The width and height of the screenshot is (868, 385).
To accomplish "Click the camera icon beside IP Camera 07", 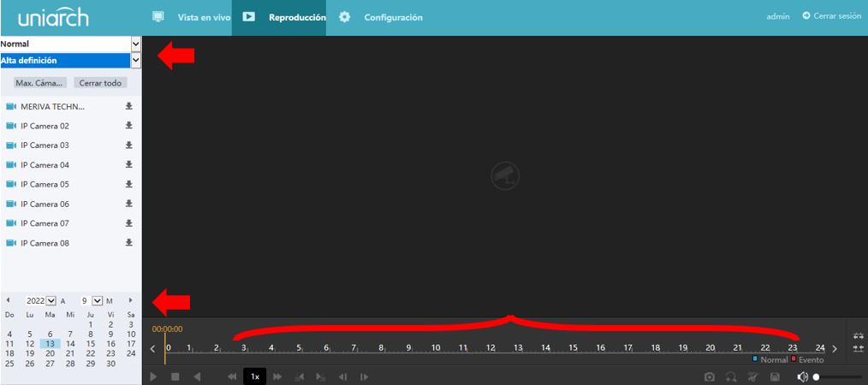I will coord(11,223).
